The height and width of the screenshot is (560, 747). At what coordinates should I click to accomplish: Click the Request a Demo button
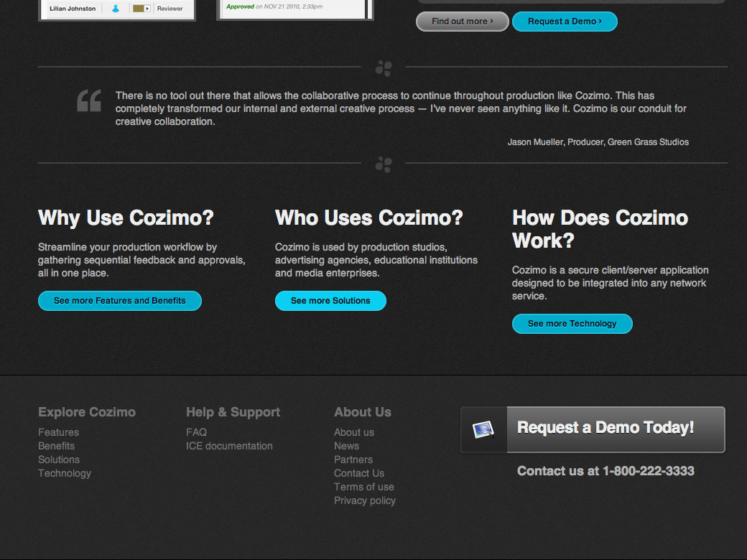pos(565,22)
